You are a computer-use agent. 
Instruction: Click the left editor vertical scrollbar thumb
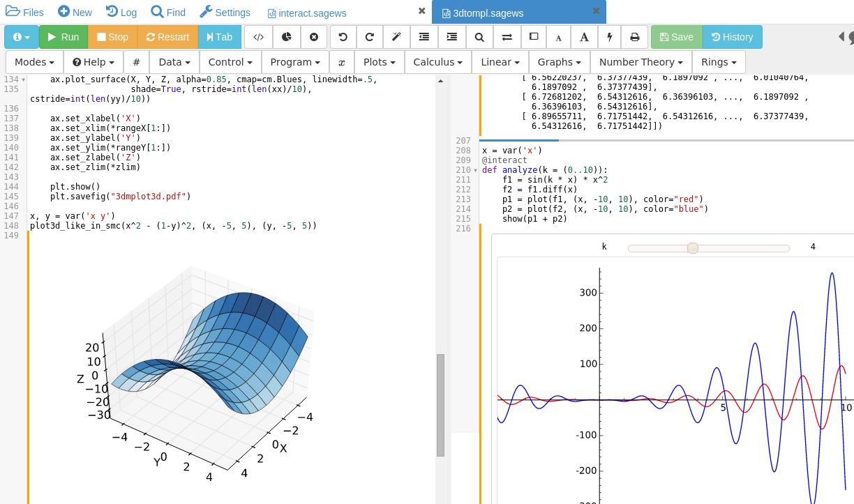tap(440, 405)
